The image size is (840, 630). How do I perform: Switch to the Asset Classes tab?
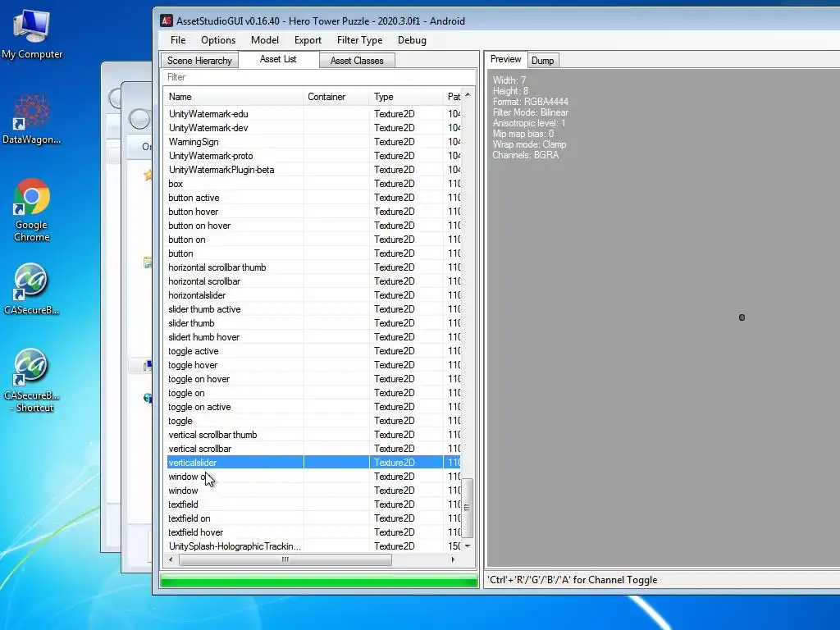click(x=357, y=61)
